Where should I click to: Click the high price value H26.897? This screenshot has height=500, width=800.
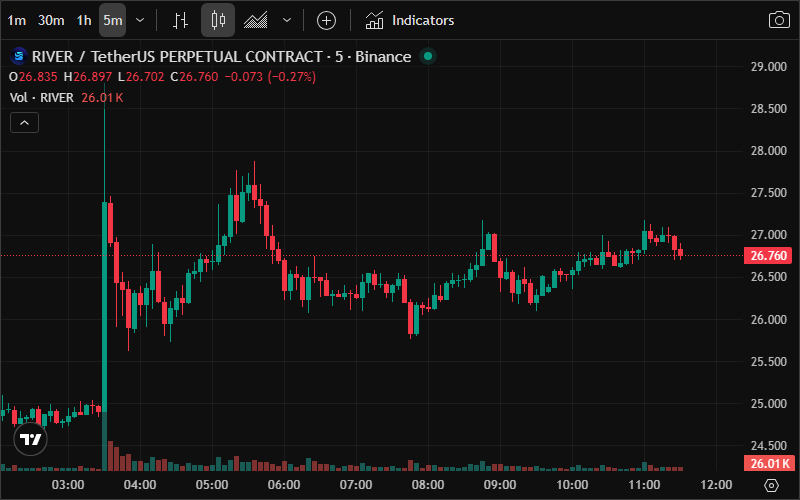pos(88,77)
